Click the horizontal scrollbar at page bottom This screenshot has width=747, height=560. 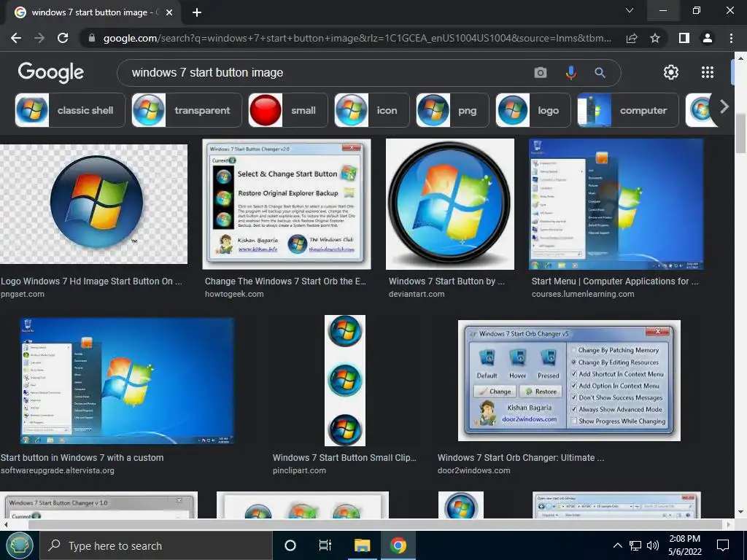click(376, 524)
